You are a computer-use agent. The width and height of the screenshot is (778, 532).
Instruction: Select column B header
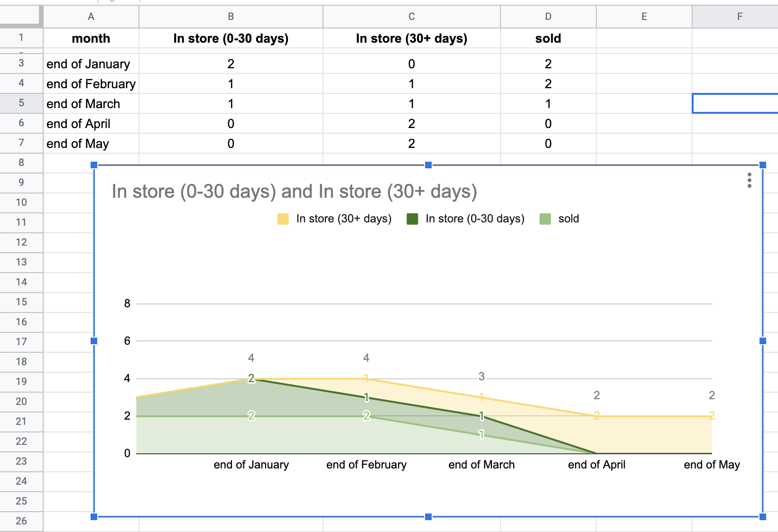pos(231,17)
